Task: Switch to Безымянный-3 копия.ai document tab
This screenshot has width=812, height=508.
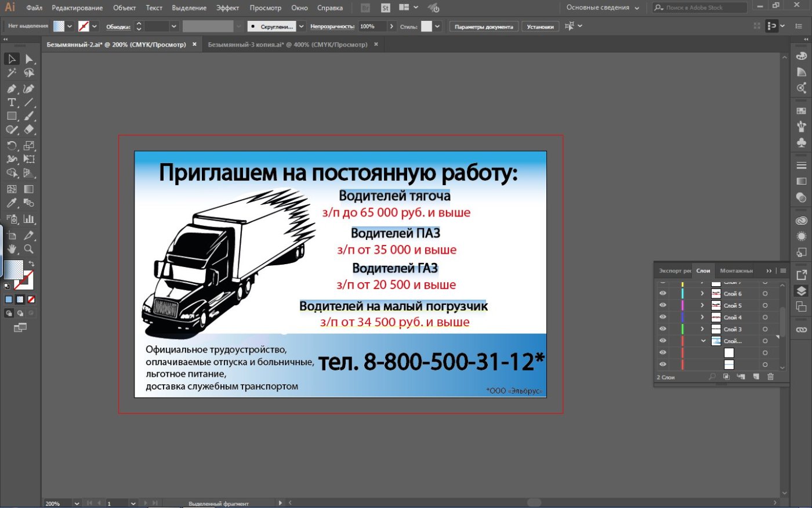Action: [287, 45]
